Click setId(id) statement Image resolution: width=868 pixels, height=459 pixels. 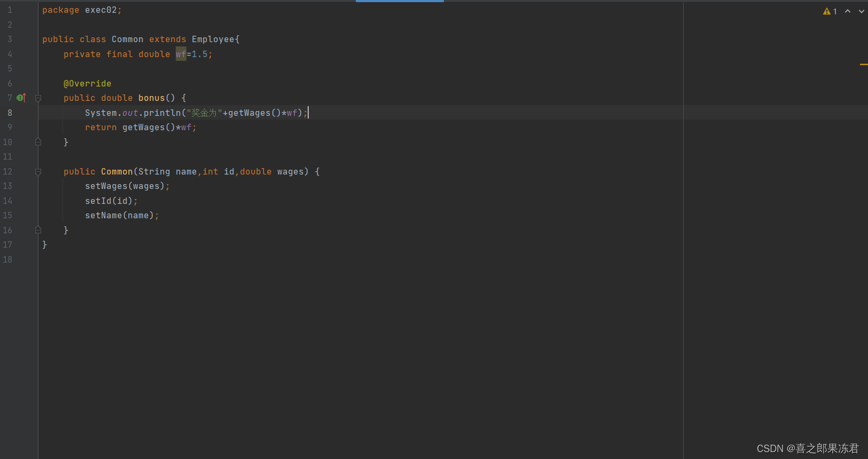pos(111,201)
